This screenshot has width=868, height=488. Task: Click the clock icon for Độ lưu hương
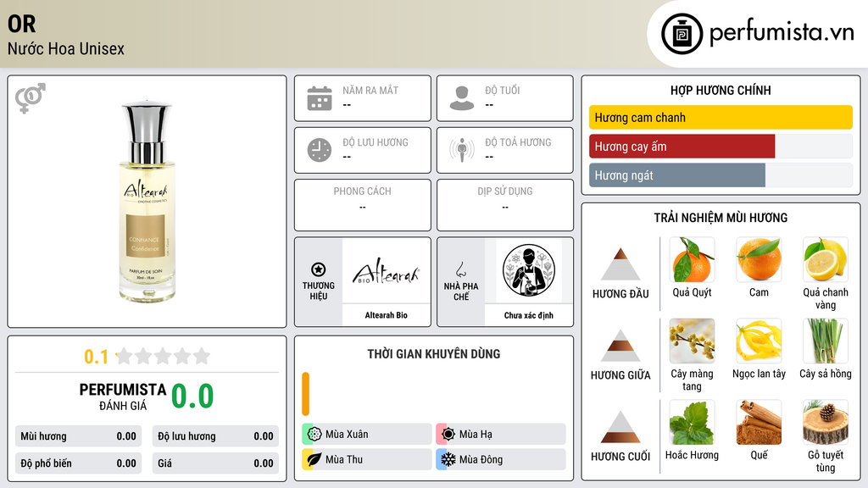[320, 150]
